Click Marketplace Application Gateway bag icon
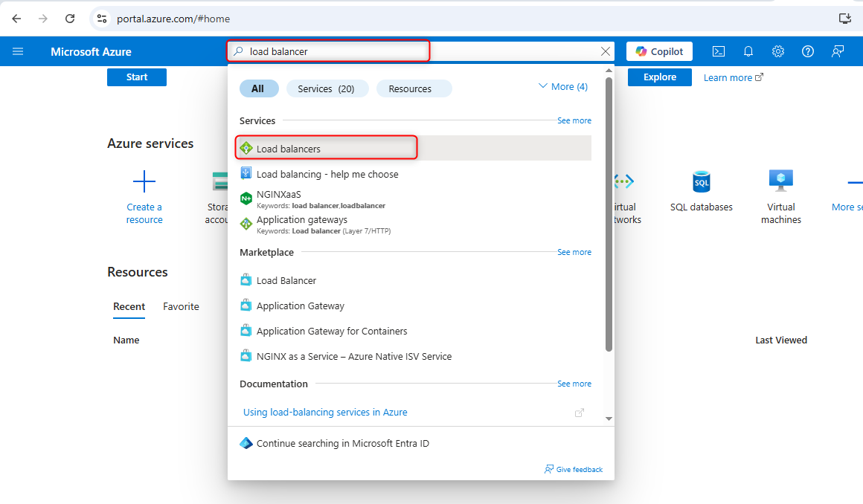The height and width of the screenshot is (504, 863). tap(246, 306)
